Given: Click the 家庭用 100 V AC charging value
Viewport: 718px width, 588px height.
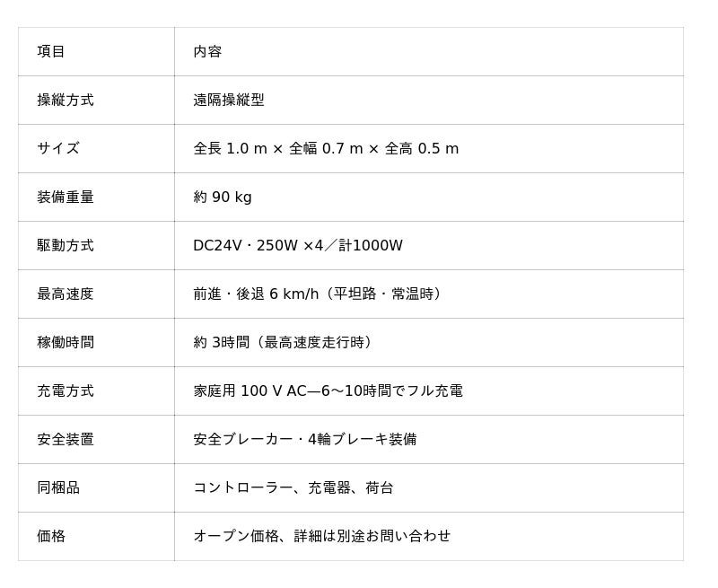Looking at the screenshot, I should [328, 391].
